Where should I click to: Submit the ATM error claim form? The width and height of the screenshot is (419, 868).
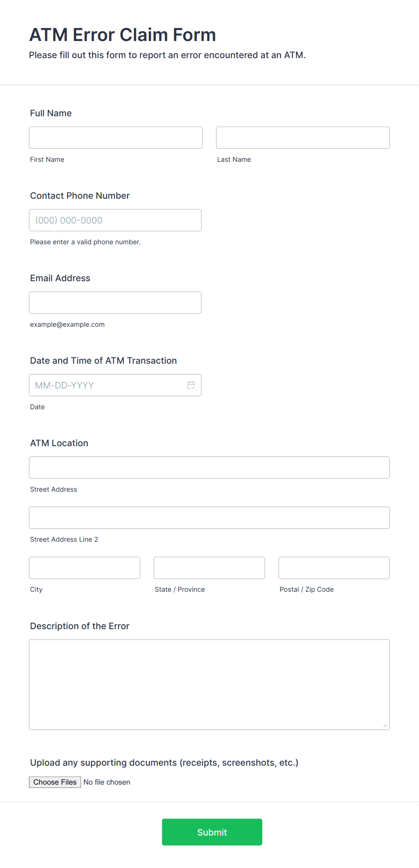pos(212,832)
